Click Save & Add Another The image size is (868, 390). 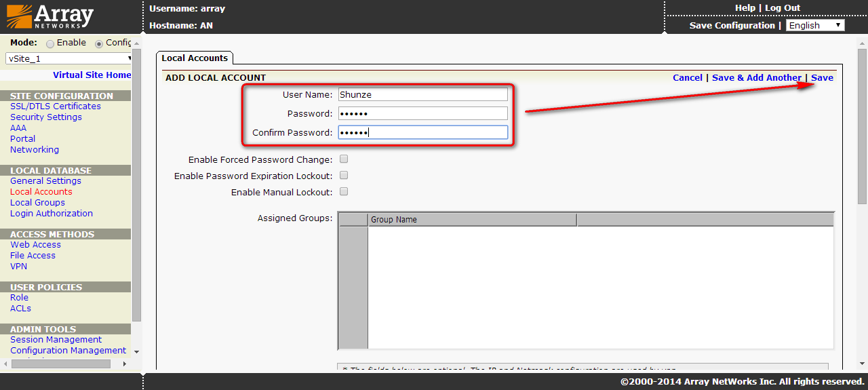point(756,78)
